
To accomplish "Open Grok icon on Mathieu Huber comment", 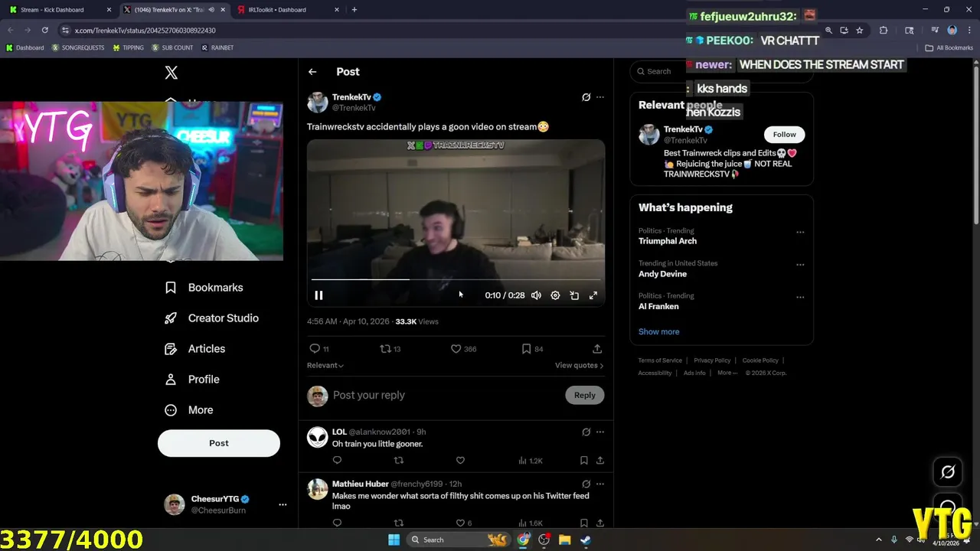I will [x=586, y=484].
